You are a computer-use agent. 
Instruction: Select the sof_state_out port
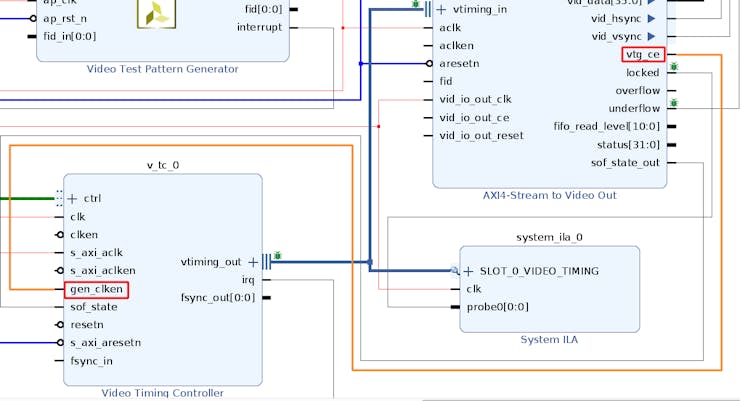pos(625,163)
